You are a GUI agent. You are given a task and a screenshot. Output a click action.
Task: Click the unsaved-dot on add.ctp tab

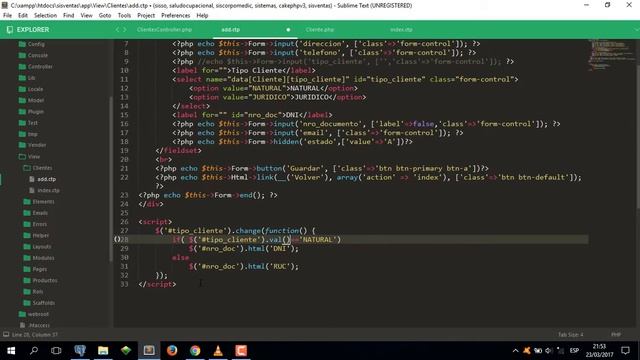(288, 30)
